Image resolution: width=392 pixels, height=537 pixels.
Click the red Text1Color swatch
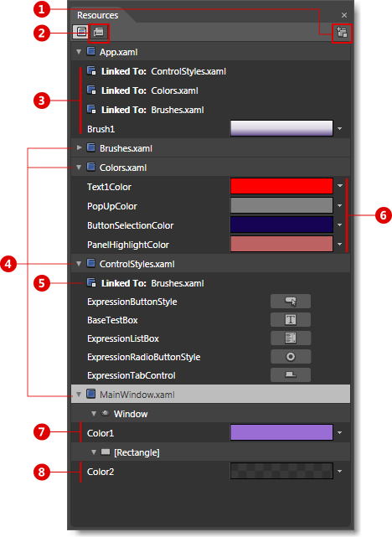click(281, 186)
